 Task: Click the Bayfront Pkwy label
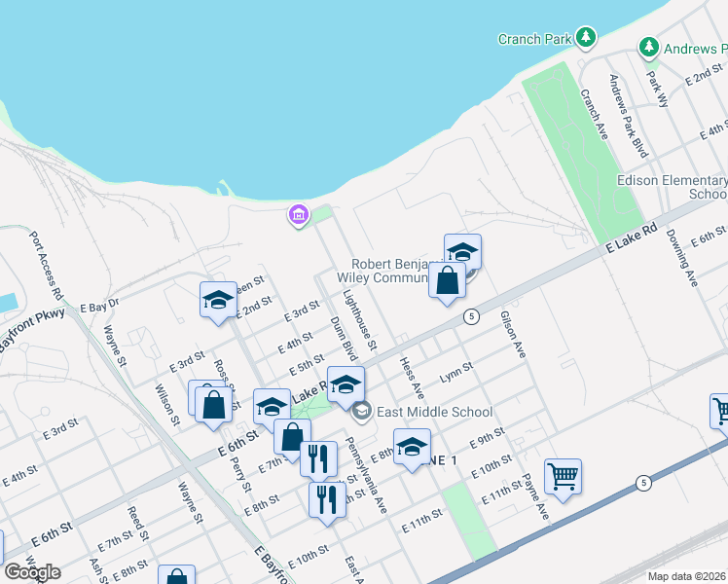[32, 330]
